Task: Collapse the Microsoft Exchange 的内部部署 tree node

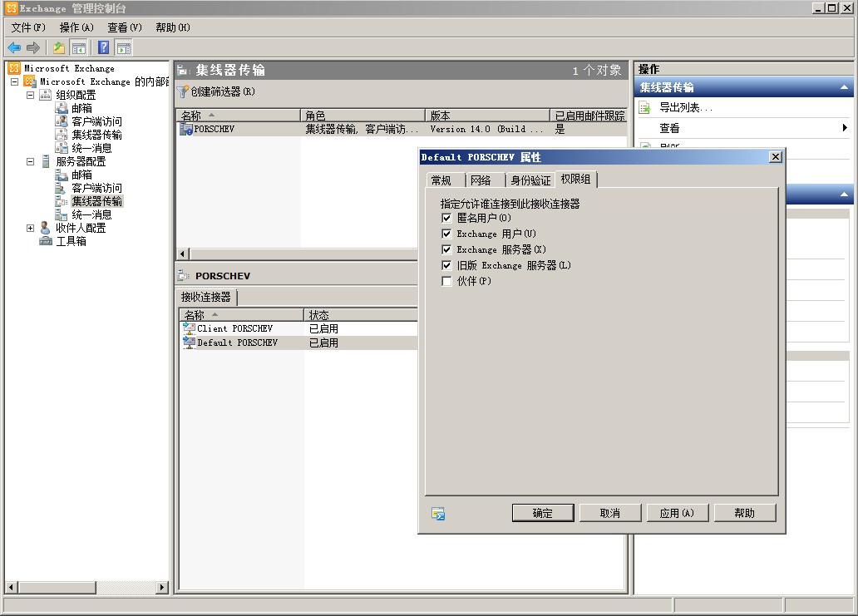Action: pyautogui.click(x=15, y=82)
